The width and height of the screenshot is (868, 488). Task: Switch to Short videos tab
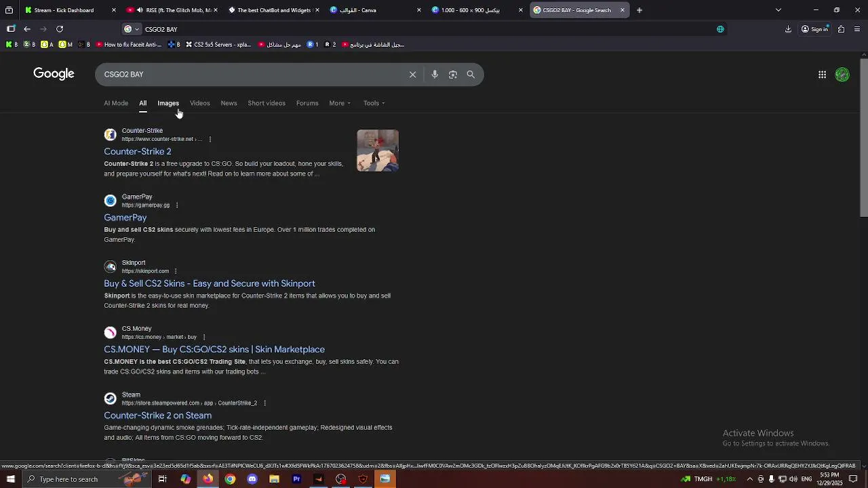[267, 103]
